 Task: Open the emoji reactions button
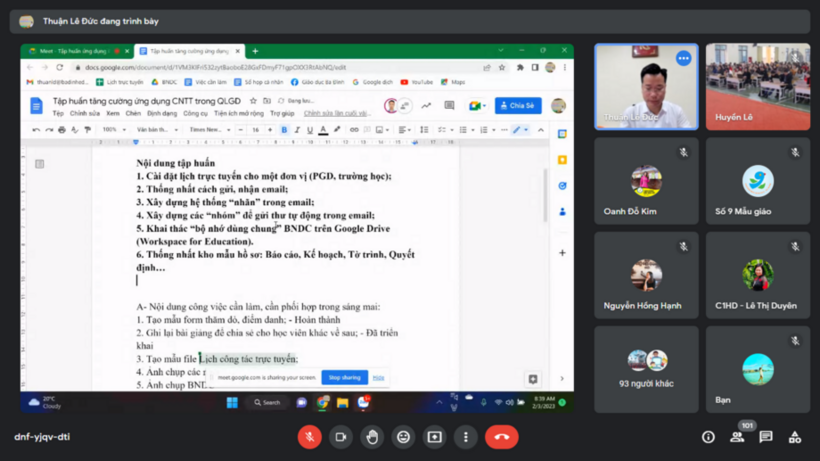[403, 437]
